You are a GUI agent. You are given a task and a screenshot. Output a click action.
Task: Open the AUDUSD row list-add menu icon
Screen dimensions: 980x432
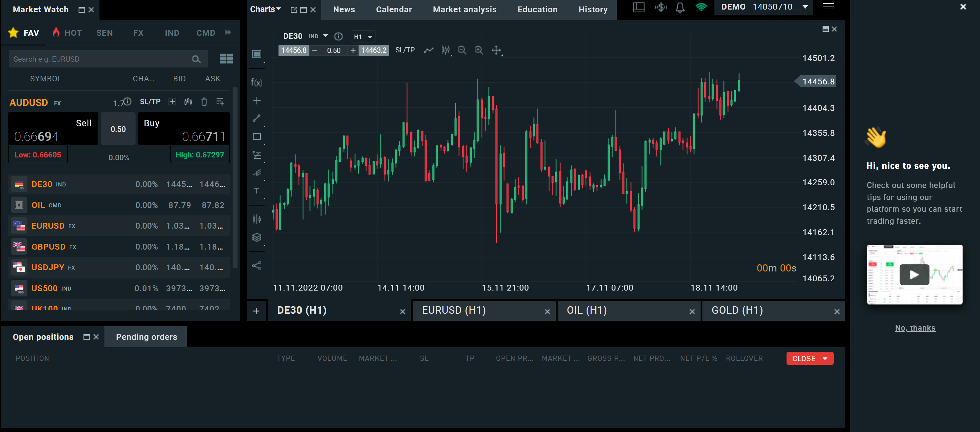click(x=220, y=102)
